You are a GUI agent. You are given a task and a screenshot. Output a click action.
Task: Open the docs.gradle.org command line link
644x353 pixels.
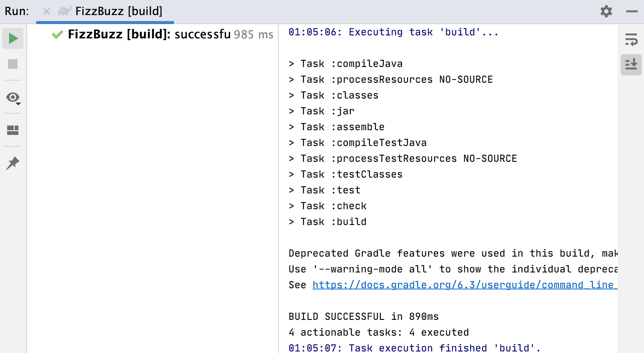(x=463, y=285)
